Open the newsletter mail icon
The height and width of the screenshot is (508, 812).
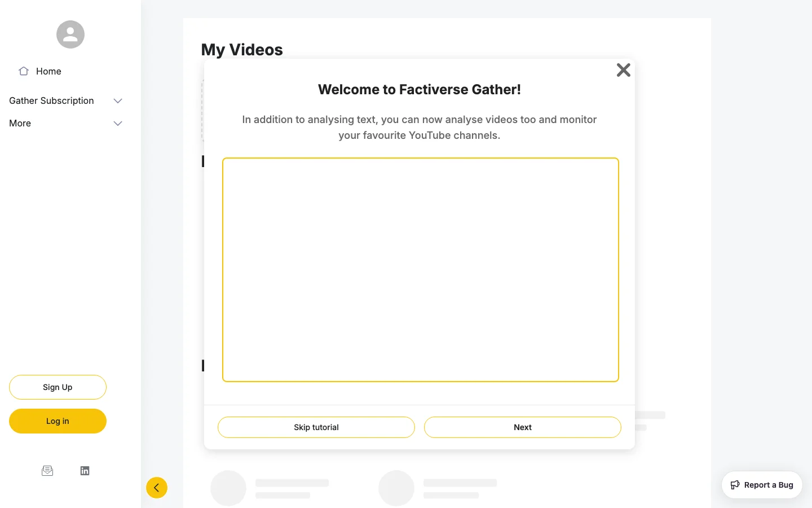coord(47,471)
